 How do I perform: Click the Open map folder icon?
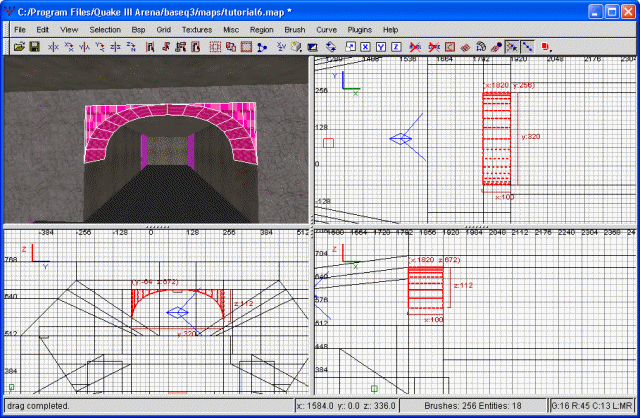19,47
